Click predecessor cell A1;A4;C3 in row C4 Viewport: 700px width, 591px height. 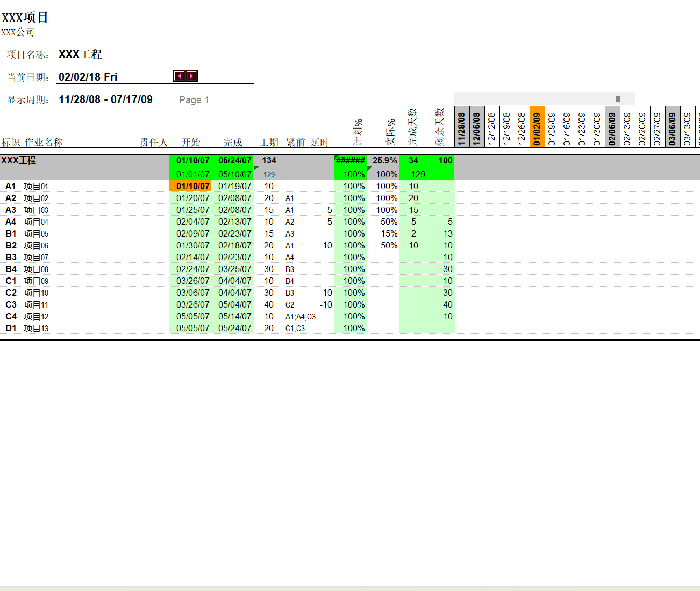(301, 317)
